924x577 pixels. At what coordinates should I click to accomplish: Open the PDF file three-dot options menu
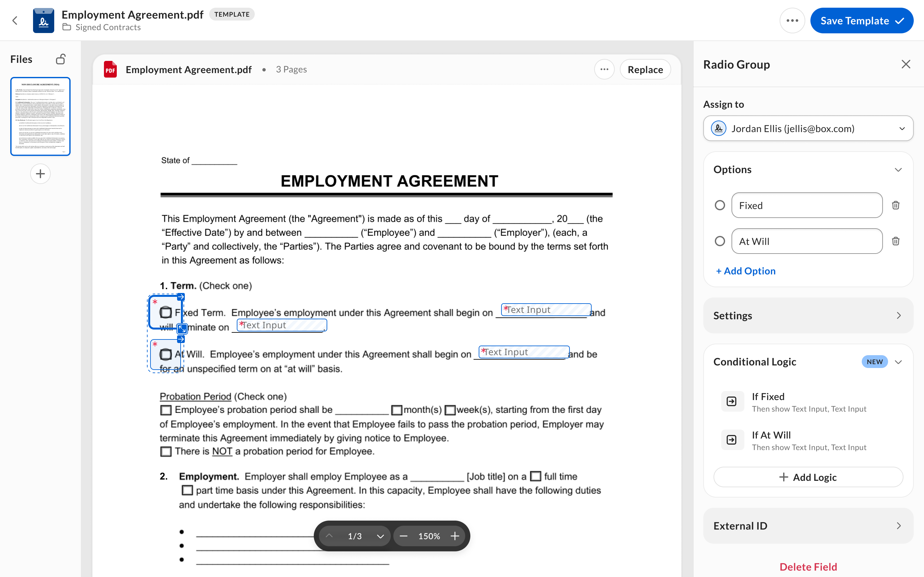point(604,70)
